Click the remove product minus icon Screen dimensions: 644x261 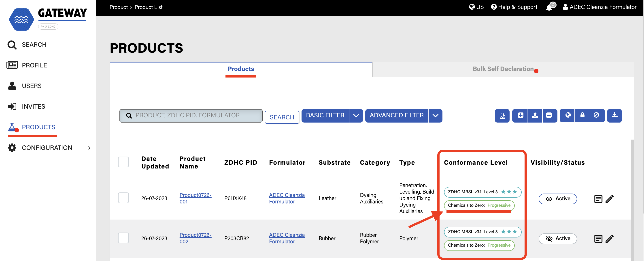549,115
